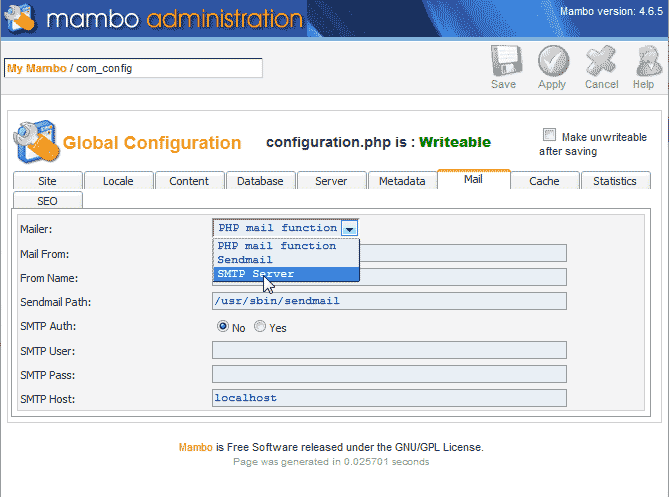
Task: Click the Mambo logo icon
Action: tap(19, 19)
